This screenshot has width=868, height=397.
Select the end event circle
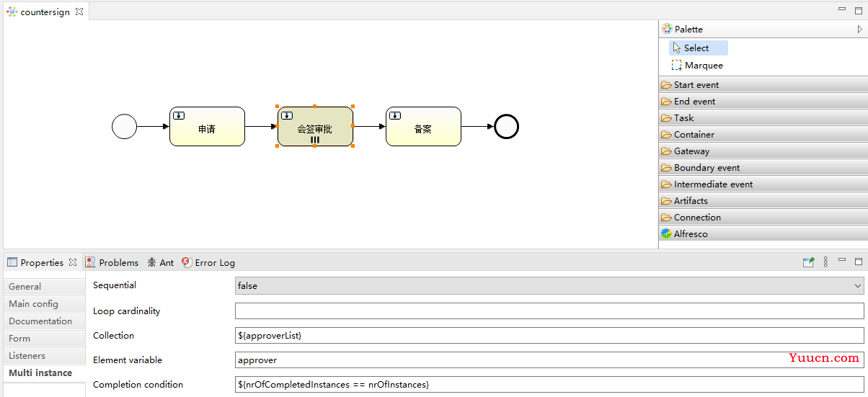506,127
